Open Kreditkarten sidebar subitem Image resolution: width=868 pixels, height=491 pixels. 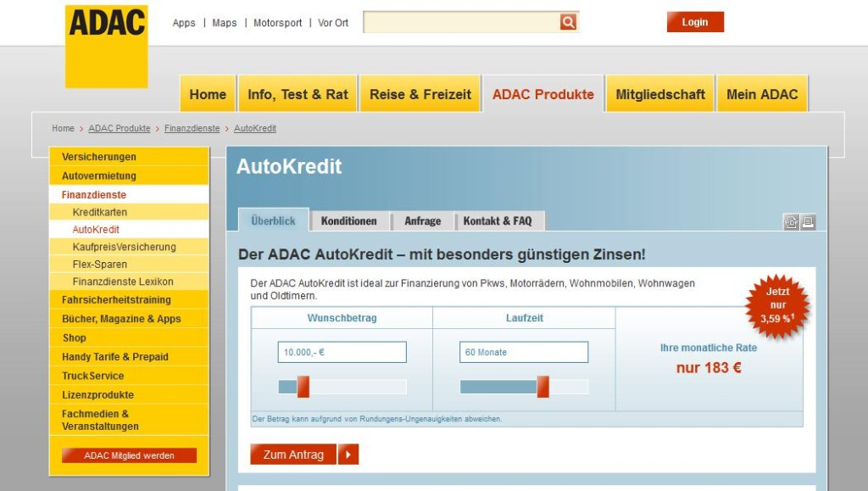129,212
